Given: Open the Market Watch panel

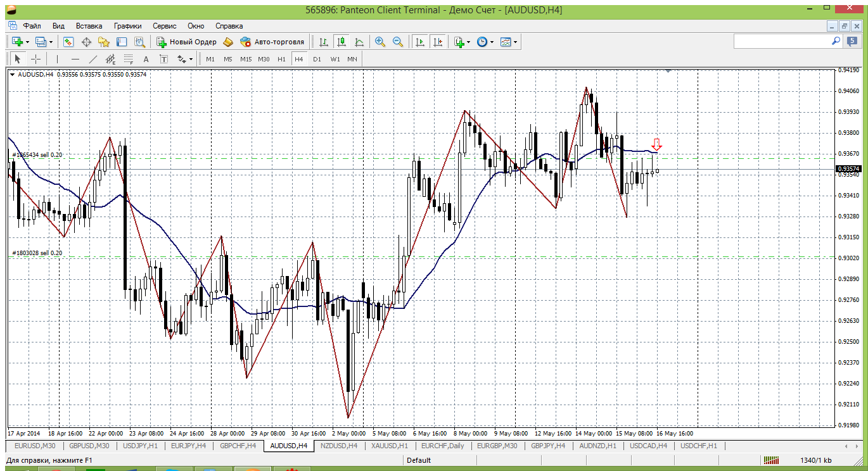Looking at the screenshot, I should pyautogui.click(x=68, y=42).
